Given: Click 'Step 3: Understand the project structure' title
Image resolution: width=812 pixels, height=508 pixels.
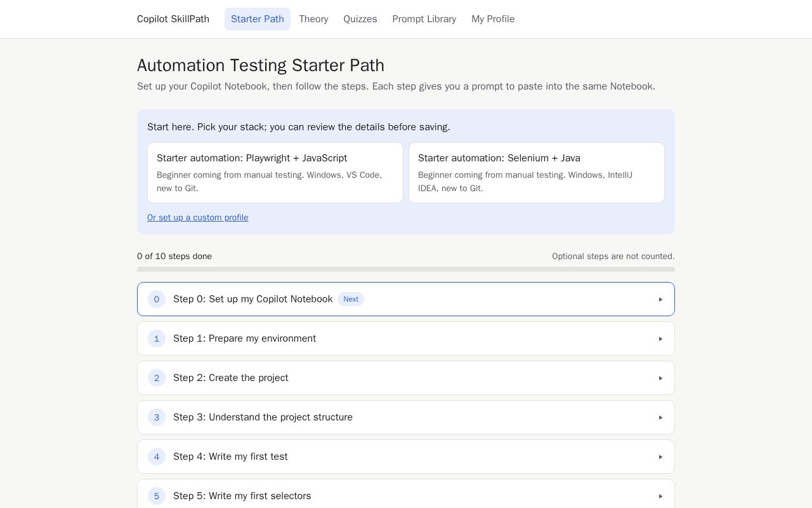Looking at the screenshot, I should tap(263, 417).
